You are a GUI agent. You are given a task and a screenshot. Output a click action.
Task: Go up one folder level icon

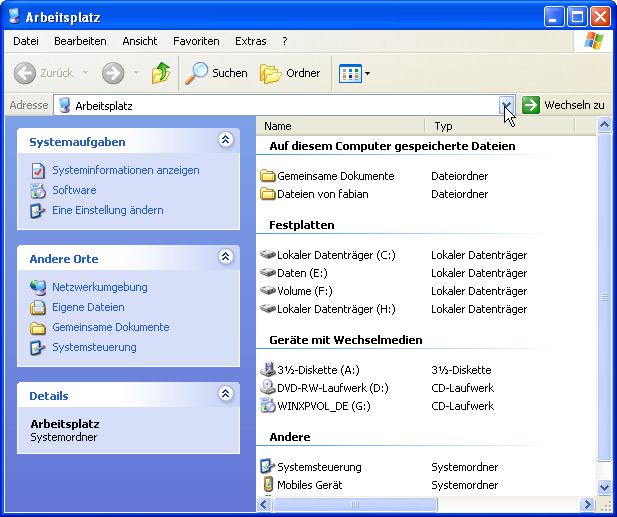click(x=161, y=73)
